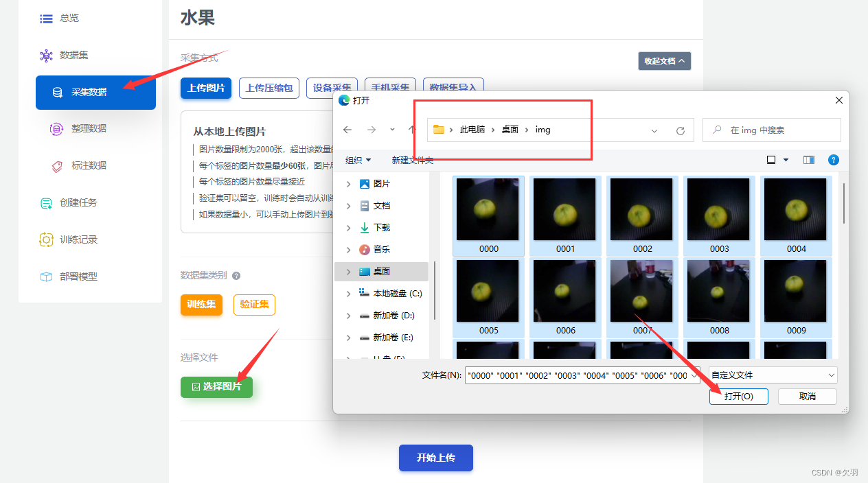Click the 开始上传 button

[436, 458]
